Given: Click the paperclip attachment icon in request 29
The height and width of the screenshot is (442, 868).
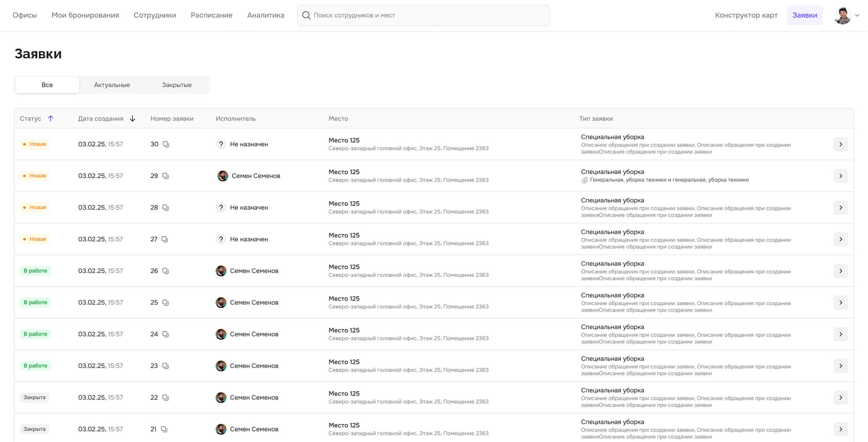Looking at the screenshot, I should (584, 180).
